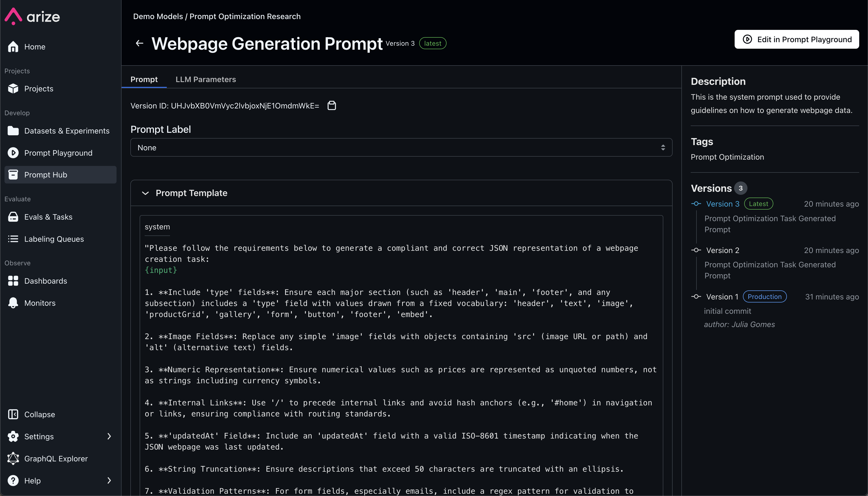Click the Projects cube icon
Viewport: 868px width, 496px height.
coord(13,89)
